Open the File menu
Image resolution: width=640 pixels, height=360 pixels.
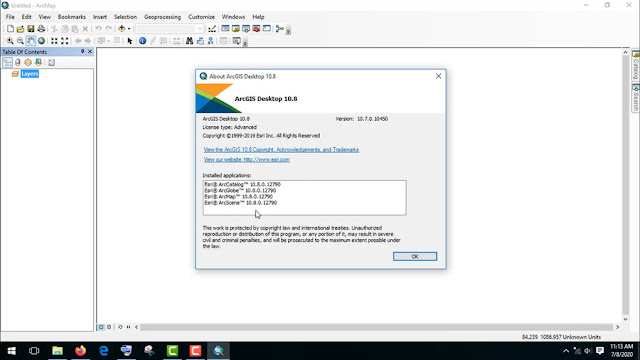[x=10, y=17]
